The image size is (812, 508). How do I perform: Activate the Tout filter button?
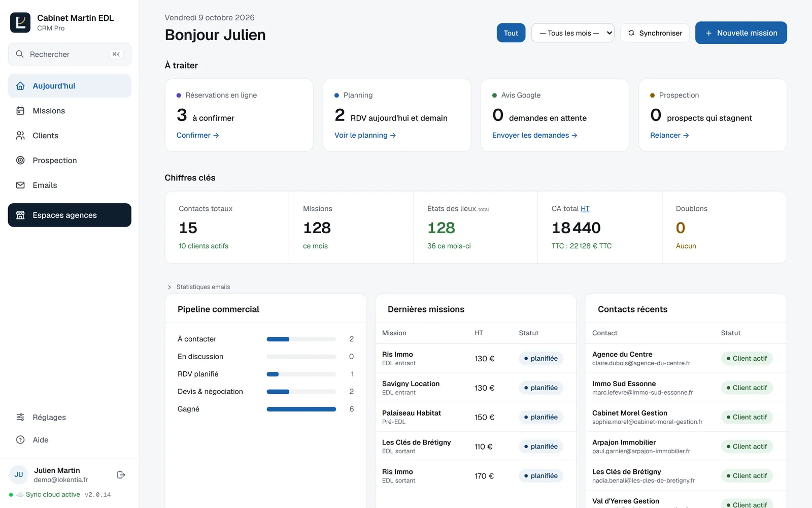[511, 33]
